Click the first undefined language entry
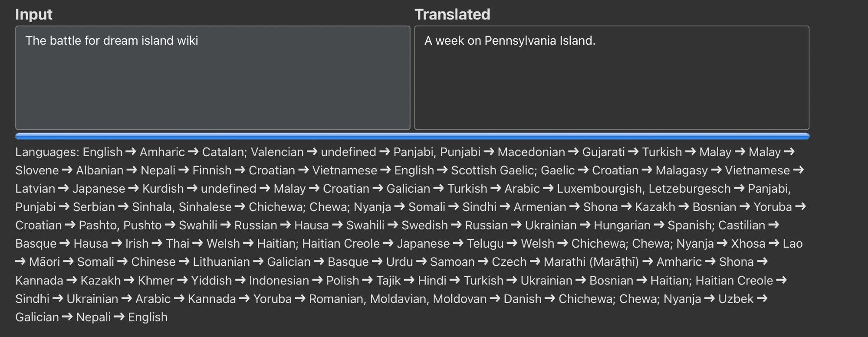The height and width of the screenshot is (337, 868). click(349, 152)
